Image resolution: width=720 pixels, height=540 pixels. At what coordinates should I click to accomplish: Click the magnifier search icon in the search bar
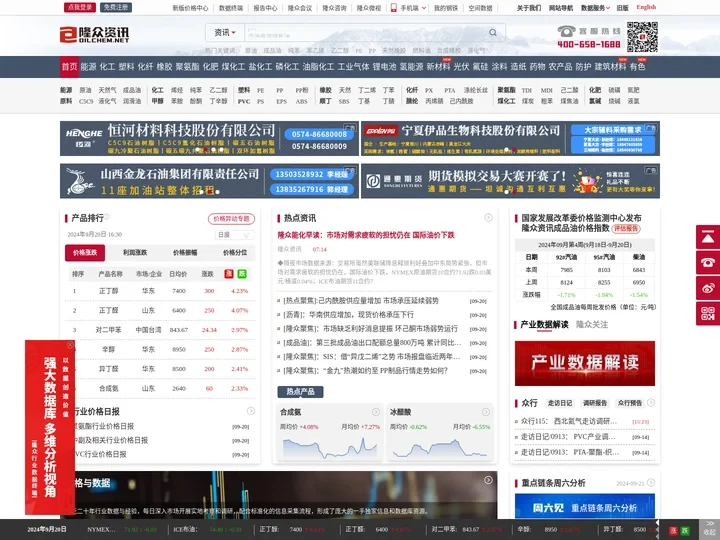[493, 33]
